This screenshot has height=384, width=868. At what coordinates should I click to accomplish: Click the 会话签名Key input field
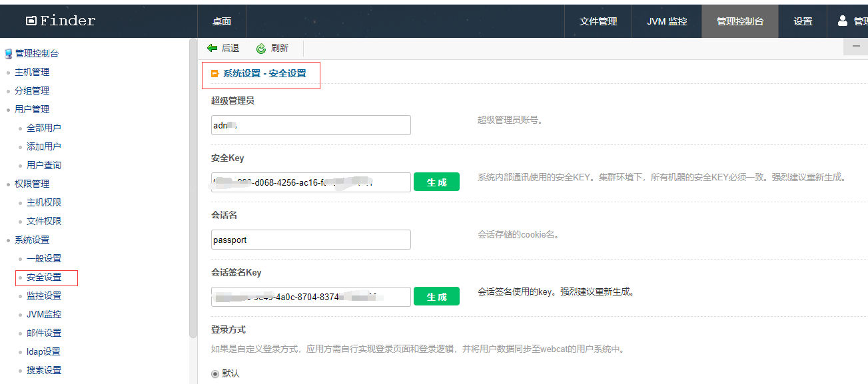(311, 297)
